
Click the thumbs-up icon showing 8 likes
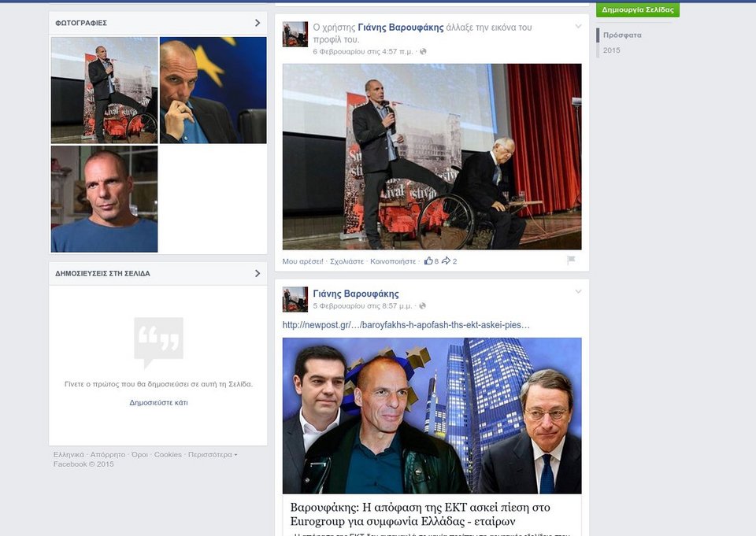[429, 260]
